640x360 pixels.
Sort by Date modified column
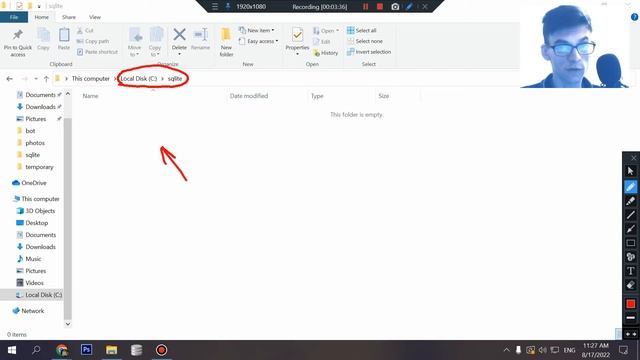249,96
